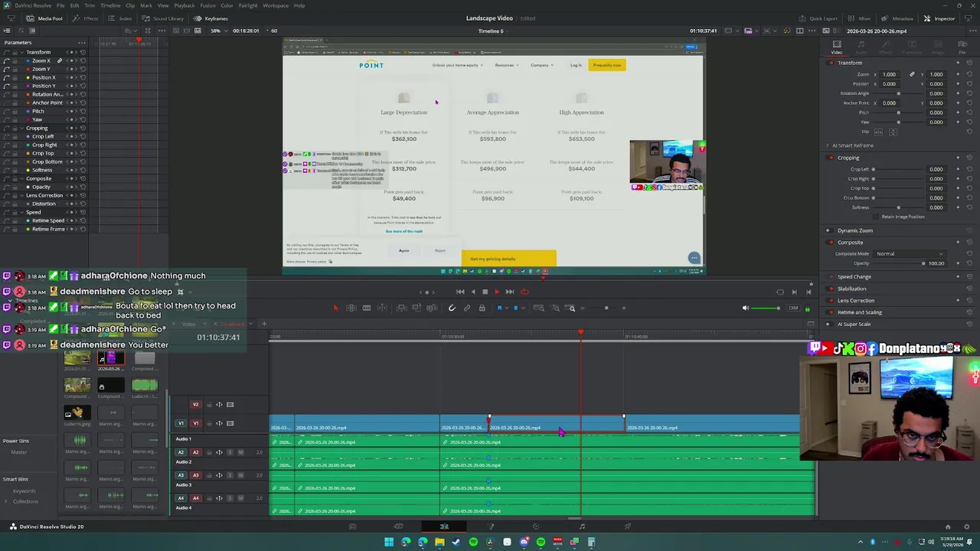Open the Playback menu
The width and height of the screenshot is (980, 551).
(185, 5)
